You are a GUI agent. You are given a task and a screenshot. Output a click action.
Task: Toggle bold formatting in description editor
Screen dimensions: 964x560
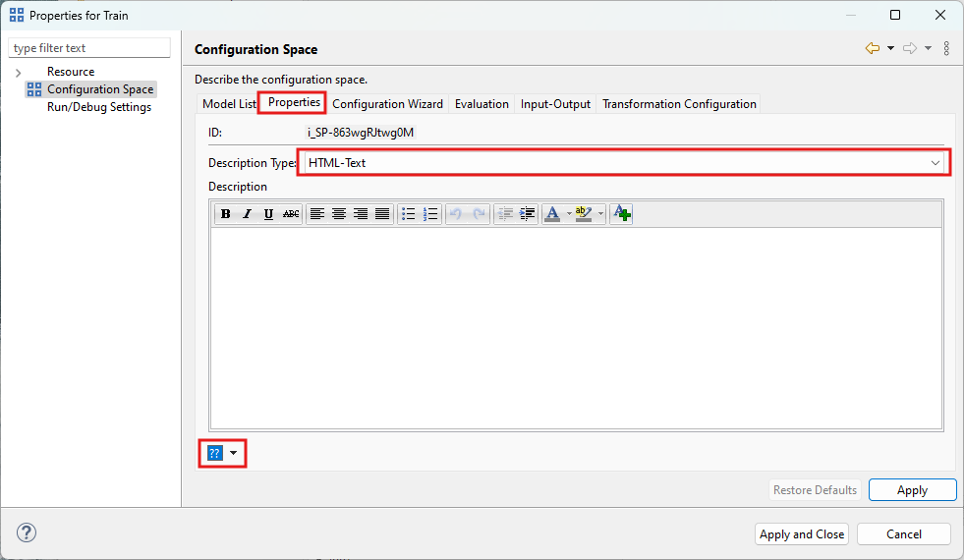(x=225, y=213)
